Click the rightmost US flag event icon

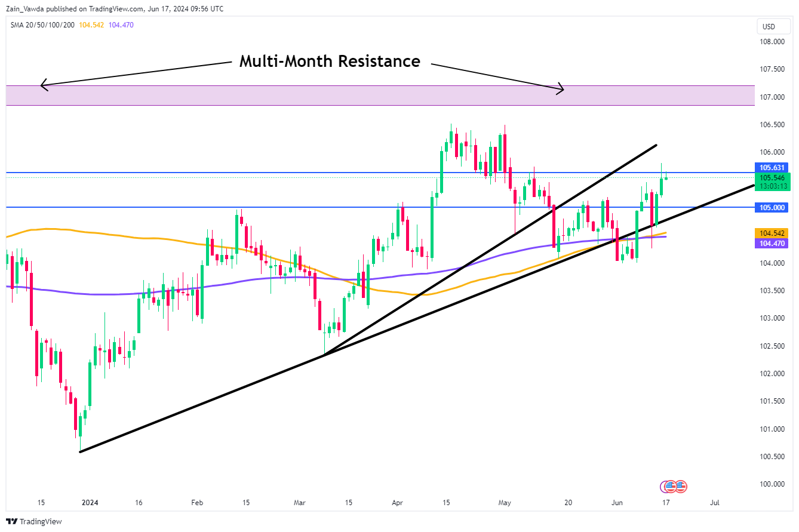[x=680, y=486]
